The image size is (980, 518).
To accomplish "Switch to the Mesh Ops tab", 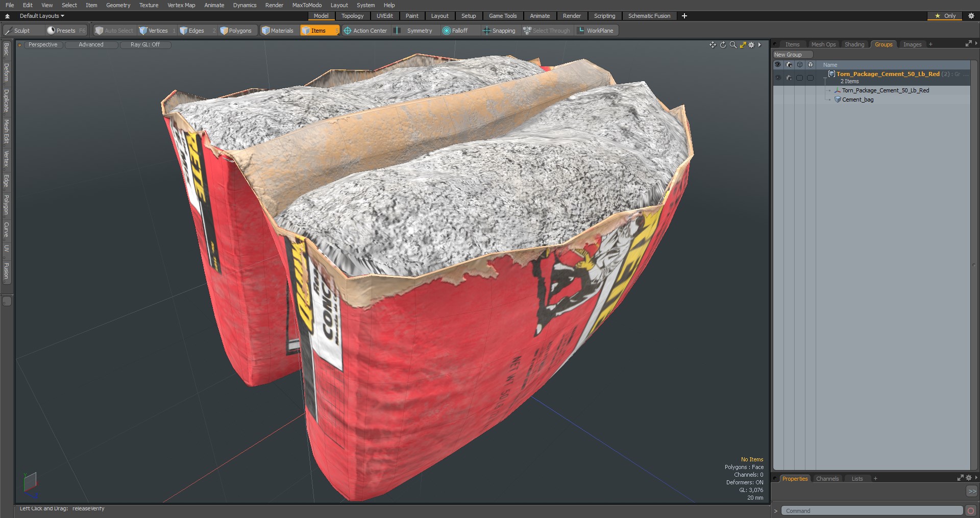I will click(823, 44).
